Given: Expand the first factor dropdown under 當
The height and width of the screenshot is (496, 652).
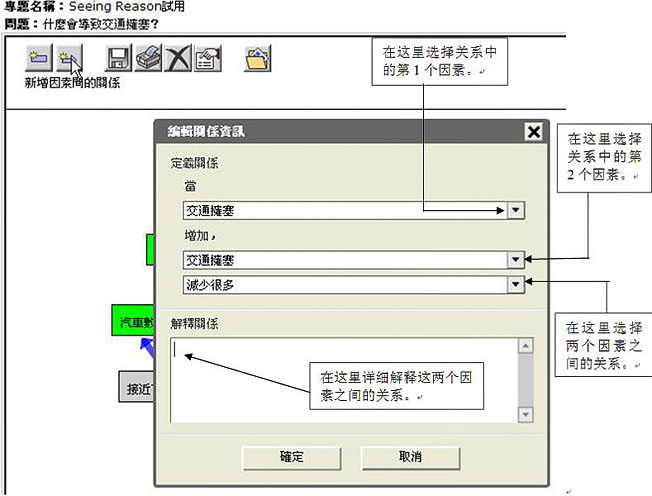Looking at the screenshot, I should (515, 210).
